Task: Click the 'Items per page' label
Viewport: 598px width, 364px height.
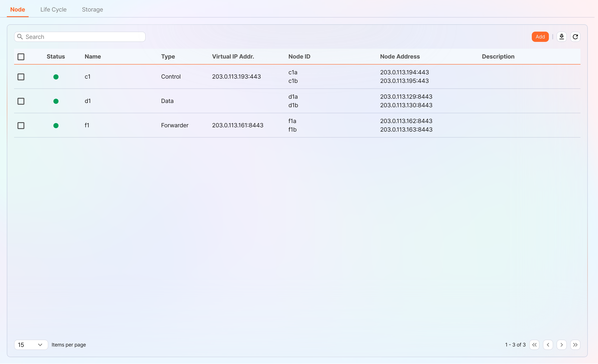Action: [69, 345]
